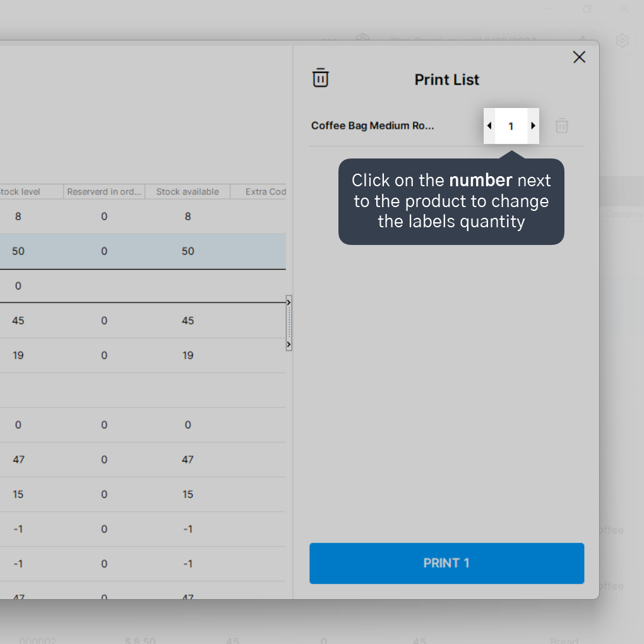Select the row with stock level 15
The height and width of the screenshot is (644, 644).
coord(143,494)
